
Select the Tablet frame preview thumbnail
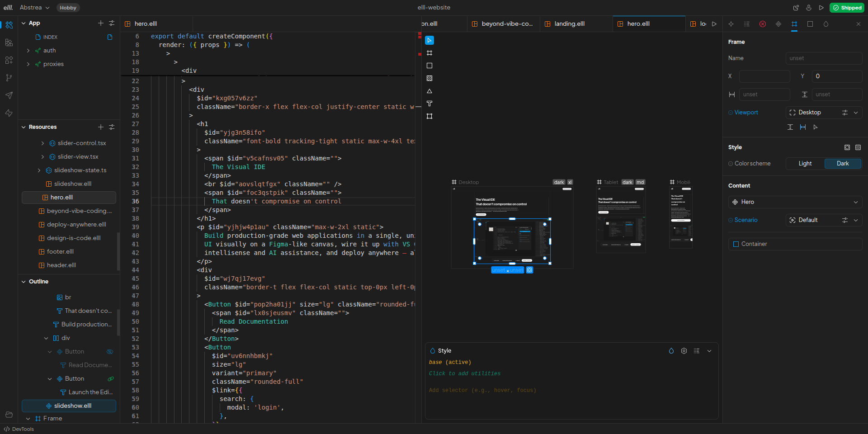coord(621,219)
